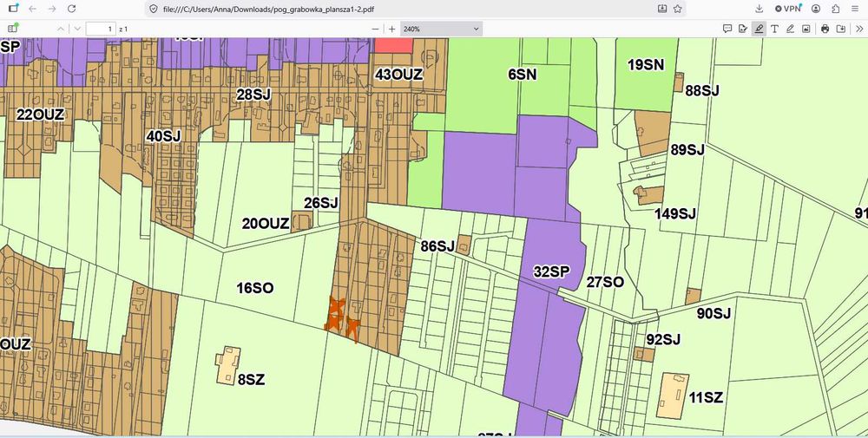Click the 22OUZ map label
Screen dimensions: 868x438
click(x=41, y=114)
